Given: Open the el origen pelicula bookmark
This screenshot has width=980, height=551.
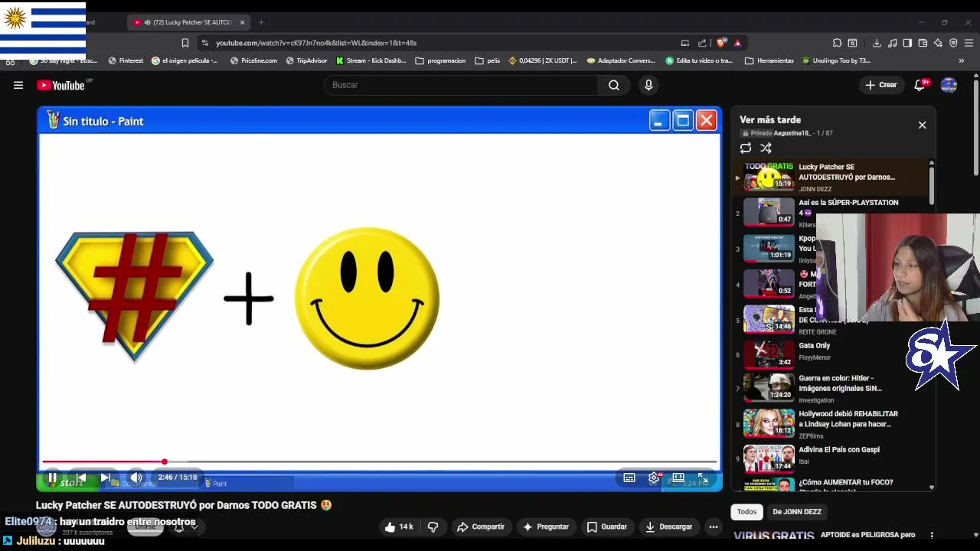Looking at the screenshot, I should pyautogui.click(x=185, y=60).
